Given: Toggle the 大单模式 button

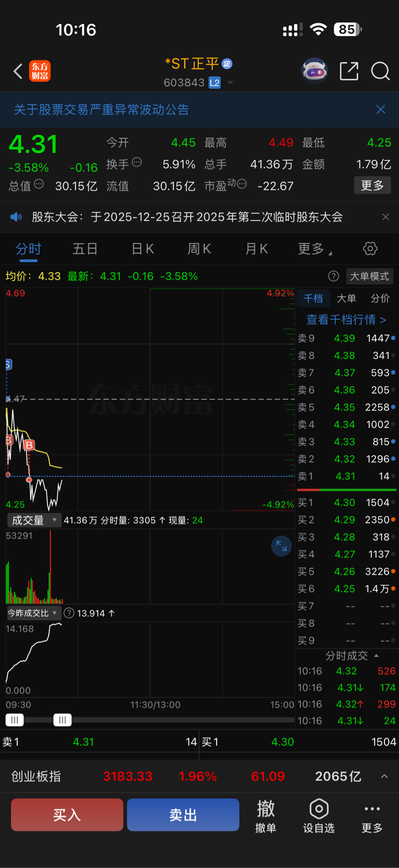Looking at the screenshot, I should tap(369, 276).
